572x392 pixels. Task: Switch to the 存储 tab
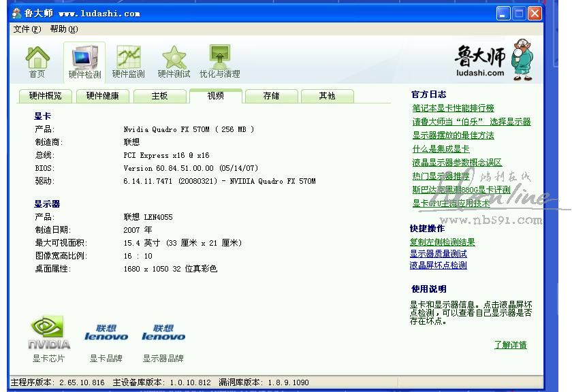(x=272, y=96)
